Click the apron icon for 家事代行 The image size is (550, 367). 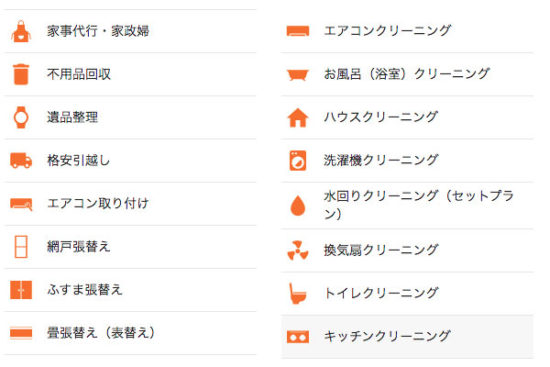pyautogui.click(x=21, y=31)
